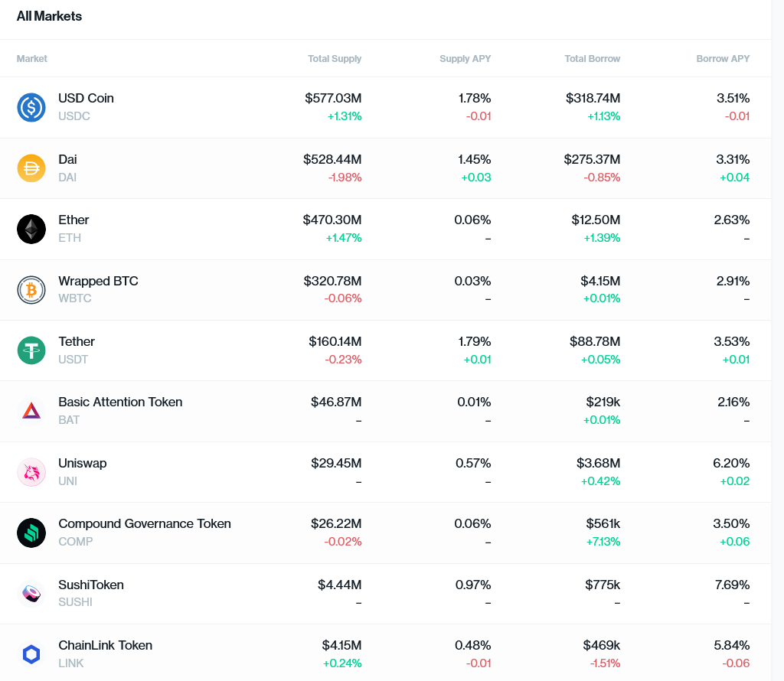784x681 pixels.
Task: Click the USD Coin logo icon
Action: point(31,107)
